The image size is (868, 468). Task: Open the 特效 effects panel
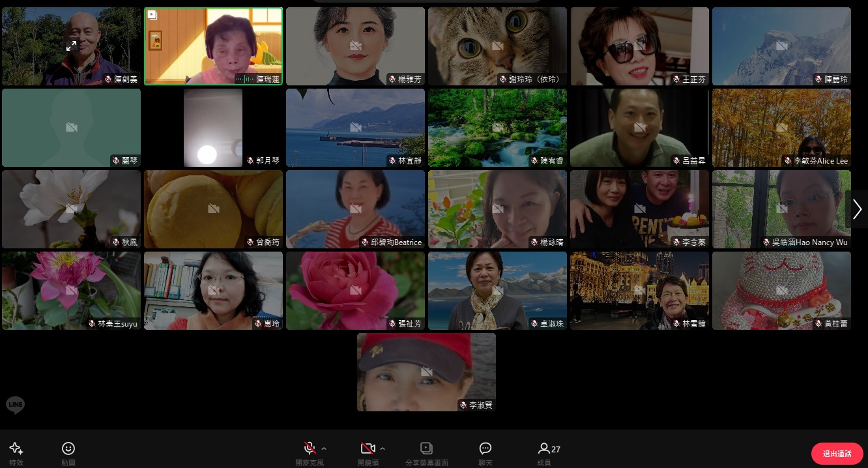16,452
